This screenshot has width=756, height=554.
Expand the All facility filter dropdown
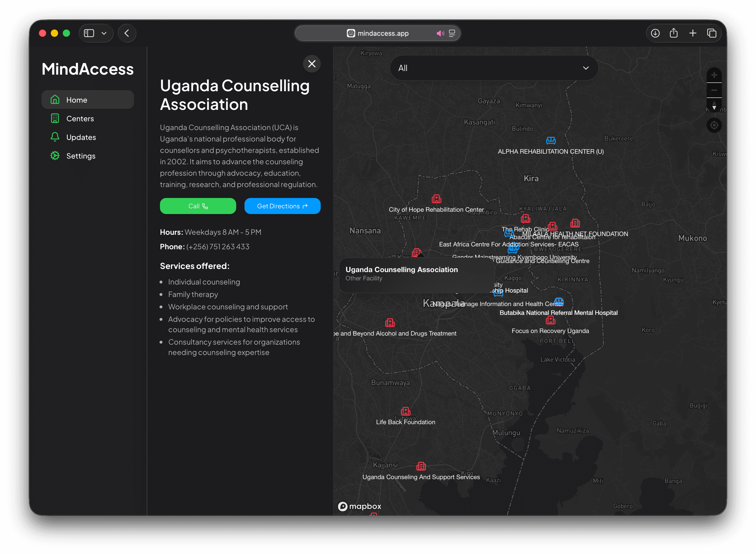494,68
